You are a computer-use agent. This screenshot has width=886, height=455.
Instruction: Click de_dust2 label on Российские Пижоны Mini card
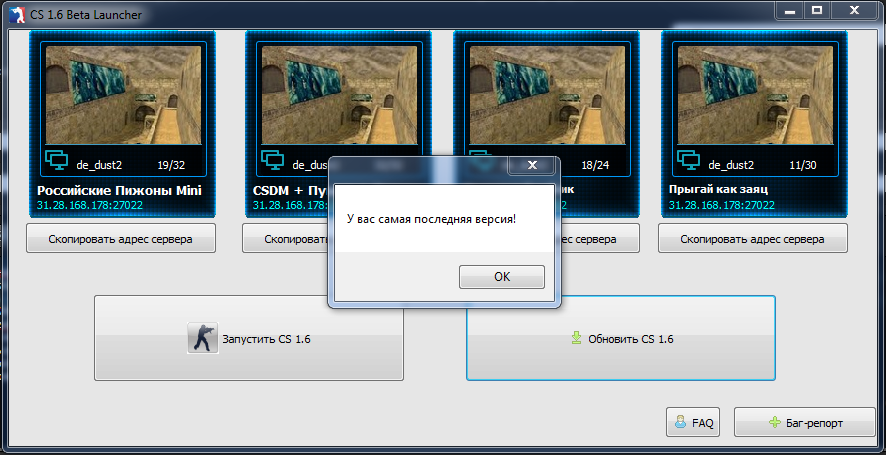point(99,166)
